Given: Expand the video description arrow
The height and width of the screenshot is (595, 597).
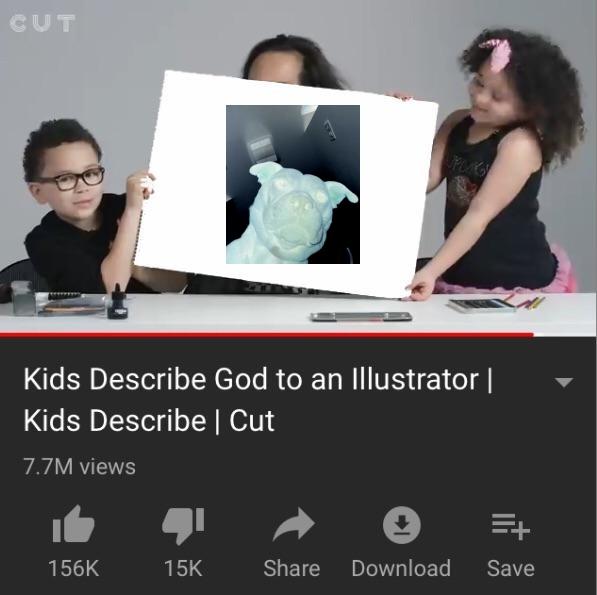Looking at the screenshot, I should click(x=564, y=382).
